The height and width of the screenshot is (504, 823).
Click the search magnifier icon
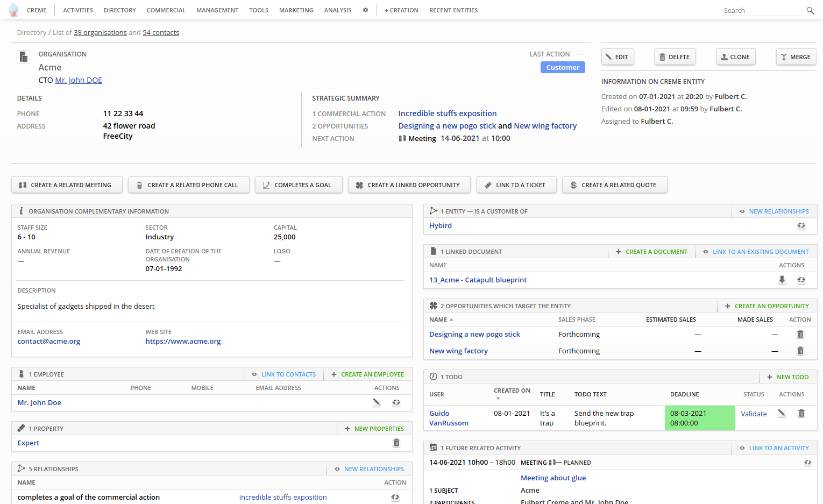point(810,10)
